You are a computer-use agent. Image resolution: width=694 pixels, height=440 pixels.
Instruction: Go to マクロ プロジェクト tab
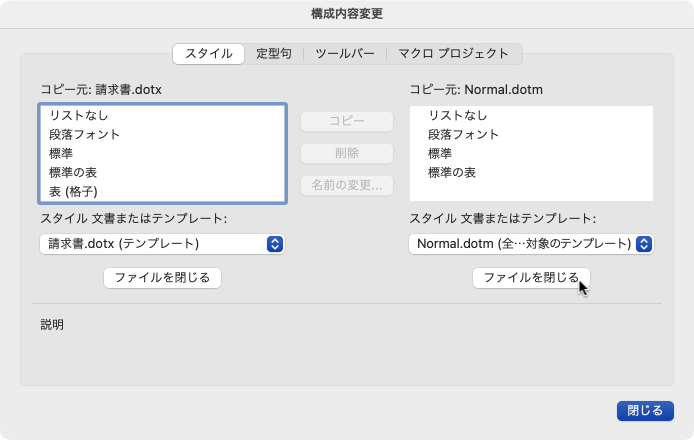coord(453,54)
